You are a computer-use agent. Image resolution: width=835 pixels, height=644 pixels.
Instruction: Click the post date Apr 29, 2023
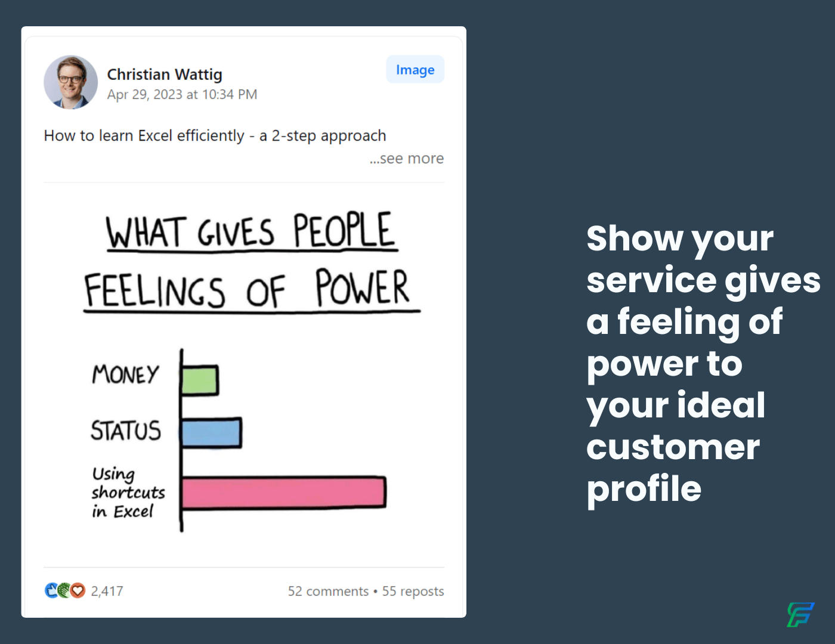pyautogui.click(x=182, y=95)
